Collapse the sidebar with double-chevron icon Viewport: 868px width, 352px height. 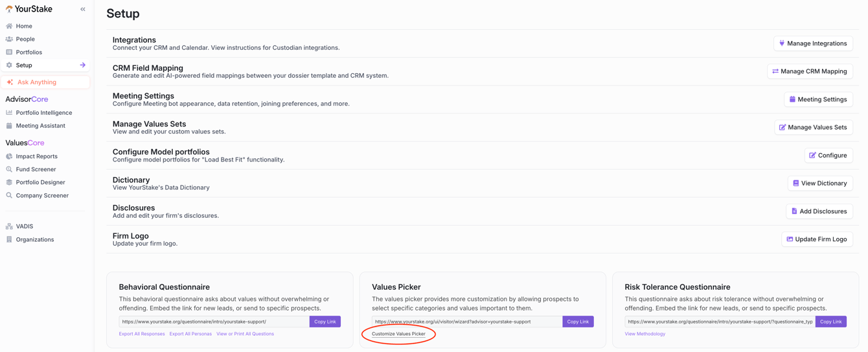click(x=83, y=9)
